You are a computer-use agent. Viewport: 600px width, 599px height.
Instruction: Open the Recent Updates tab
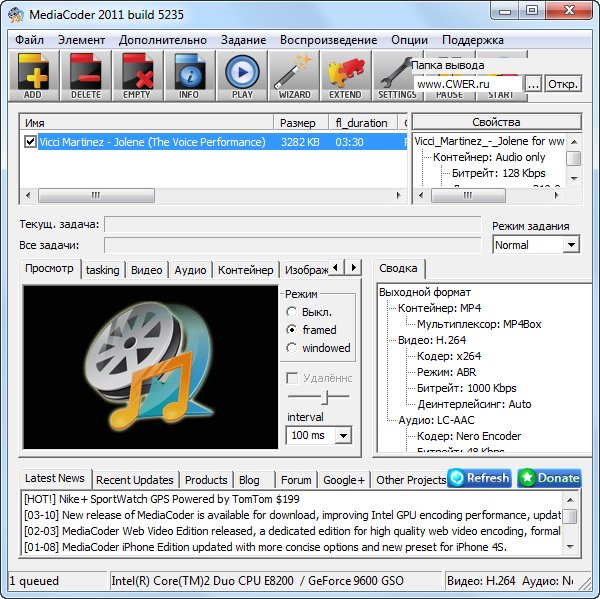(x=135, y=480)
